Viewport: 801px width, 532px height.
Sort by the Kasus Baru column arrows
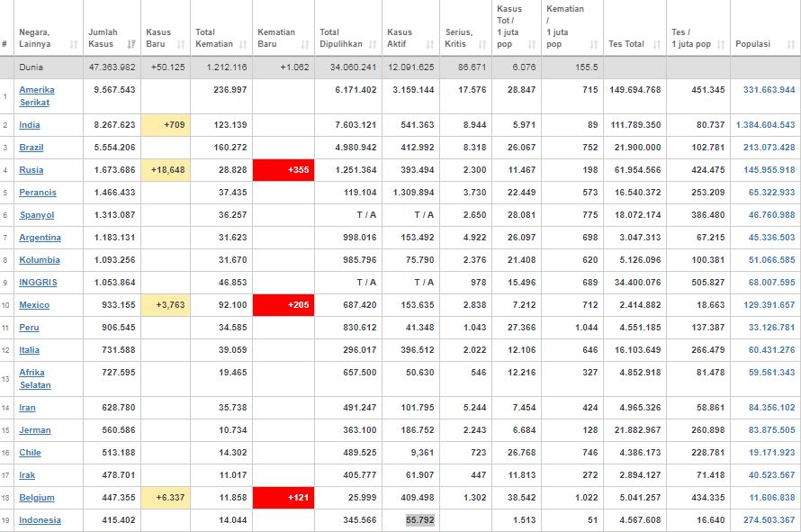pyautogui.click(x=181, y=44)
